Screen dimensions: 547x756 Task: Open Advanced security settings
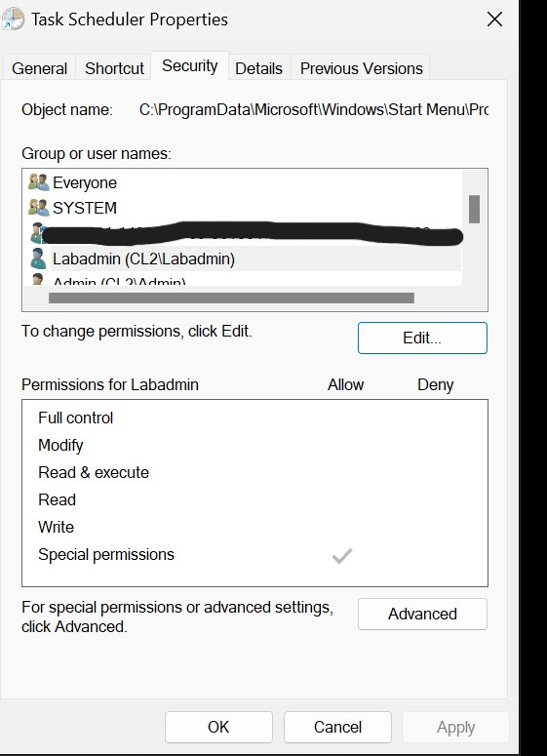click(x=422, y=614)
